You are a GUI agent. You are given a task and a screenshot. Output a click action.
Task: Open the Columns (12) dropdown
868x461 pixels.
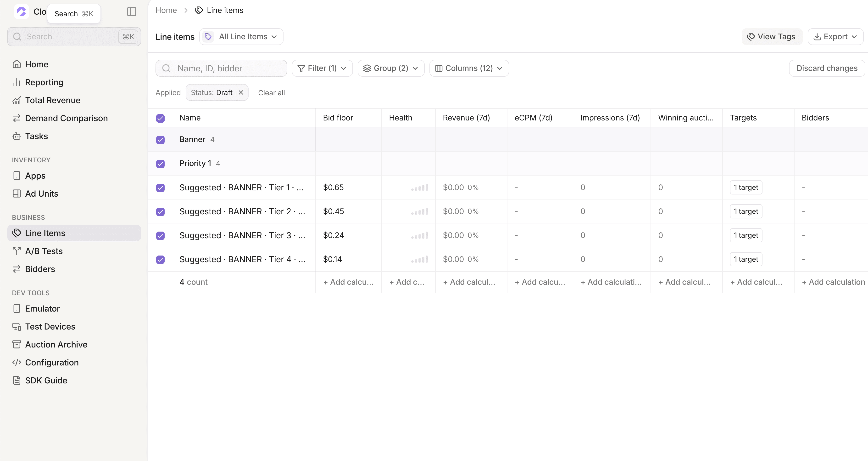coord(469,68)
